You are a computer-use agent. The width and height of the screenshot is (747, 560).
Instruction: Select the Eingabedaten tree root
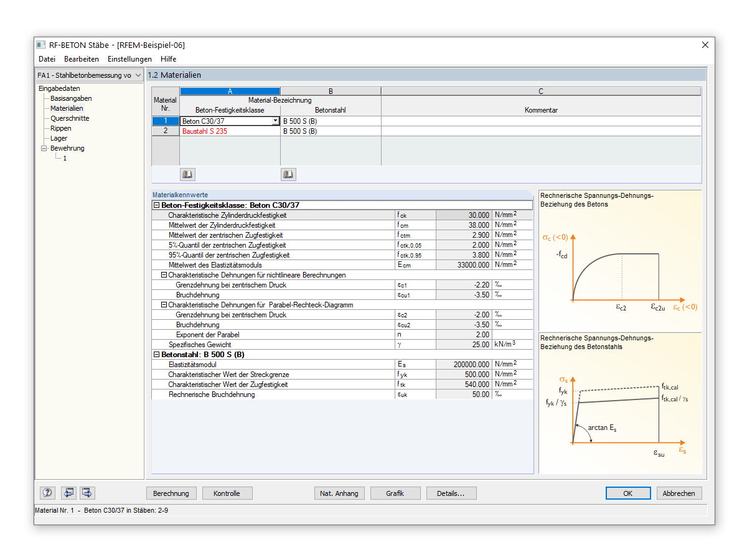point(59,88)
